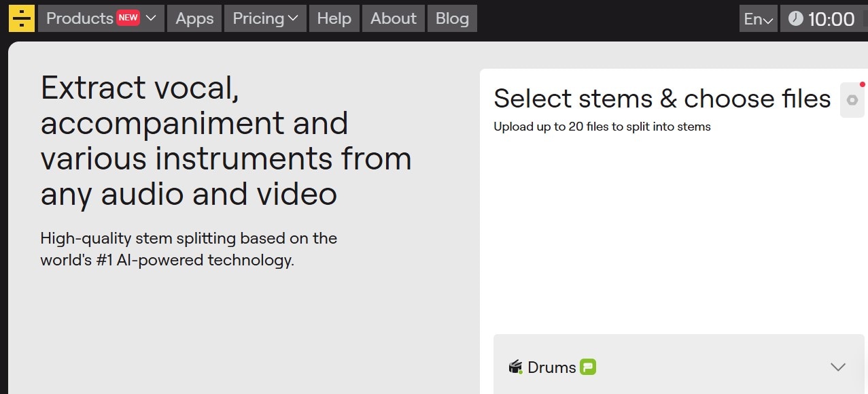
Task: Open the Help menu item
Action: (x=334, y=18)
